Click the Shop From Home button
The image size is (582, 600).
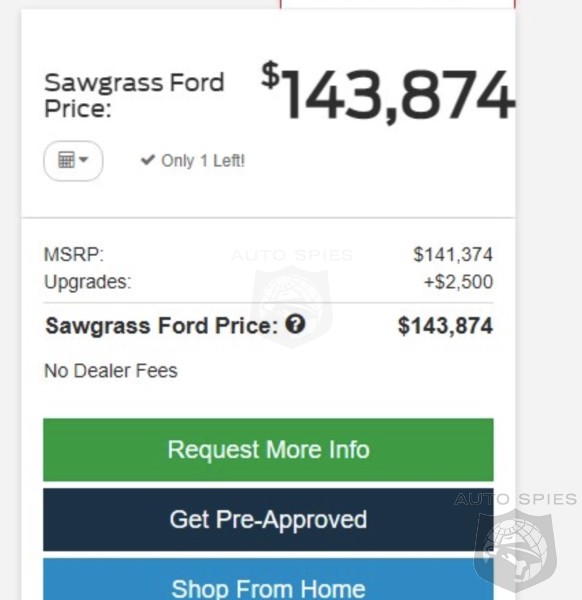(268, 579)
